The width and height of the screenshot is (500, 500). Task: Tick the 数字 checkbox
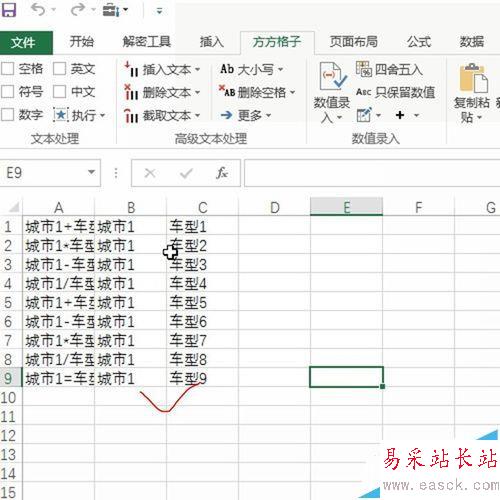pyautogui.click(x=7, y=115)
